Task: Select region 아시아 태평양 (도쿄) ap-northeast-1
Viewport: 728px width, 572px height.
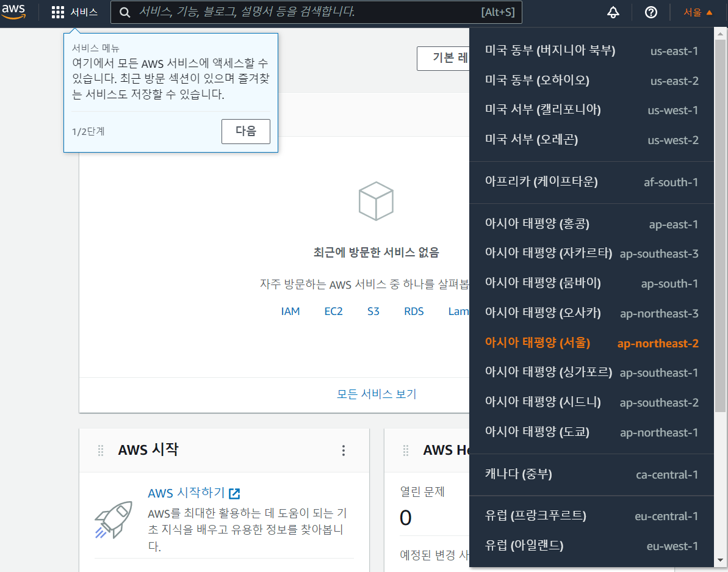Action: click(591, 432)
